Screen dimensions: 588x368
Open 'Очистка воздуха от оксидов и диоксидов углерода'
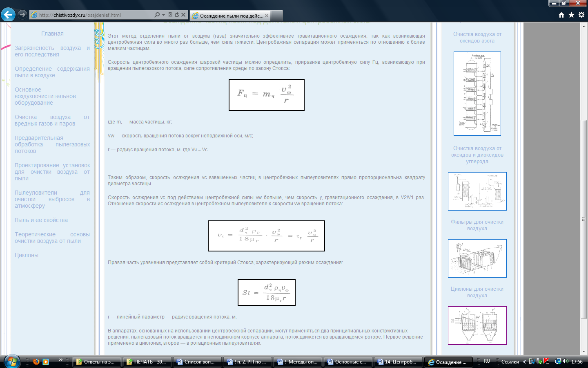point(477,155)
